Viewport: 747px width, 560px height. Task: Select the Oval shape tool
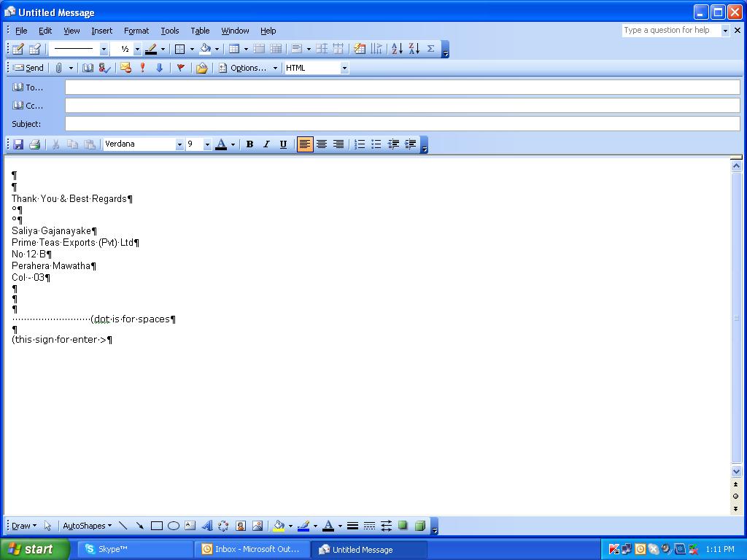(174, 526)
